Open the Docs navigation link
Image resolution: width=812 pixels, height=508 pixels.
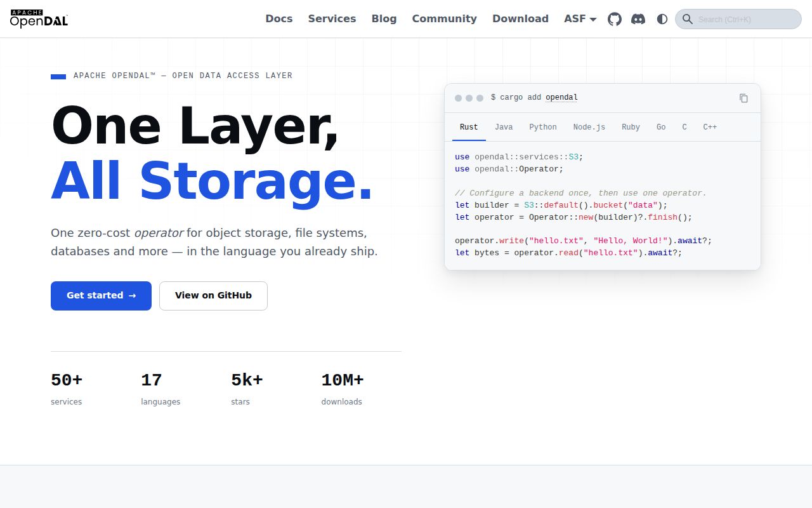click(279, 19)
